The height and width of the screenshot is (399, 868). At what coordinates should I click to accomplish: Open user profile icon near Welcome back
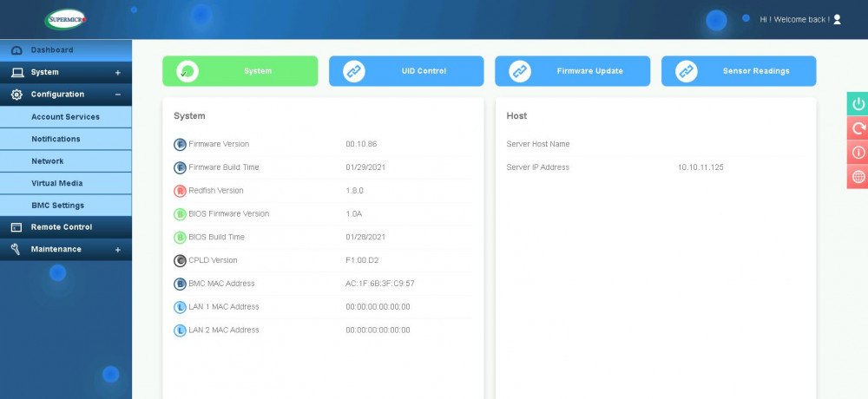click(837, 19)
